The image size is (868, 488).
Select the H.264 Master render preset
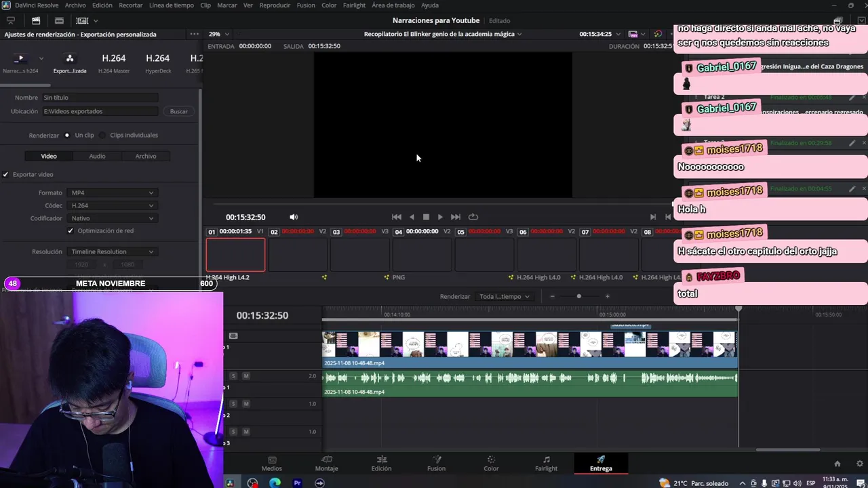tap(114, 62)
